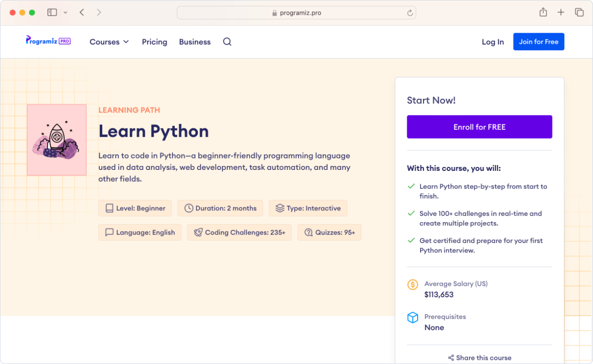
Task: Click the With this course, you will: heading
Action: click(454, 168)
